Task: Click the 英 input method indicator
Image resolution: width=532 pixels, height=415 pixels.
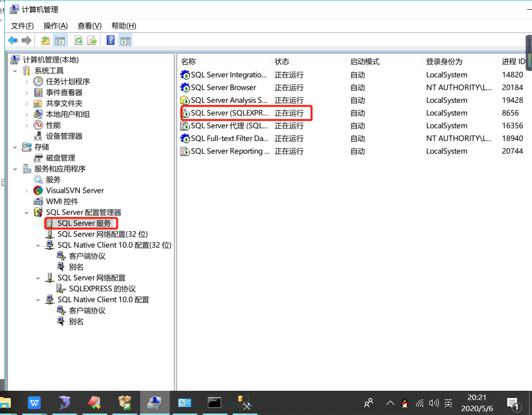Action: tap(448, 403)
